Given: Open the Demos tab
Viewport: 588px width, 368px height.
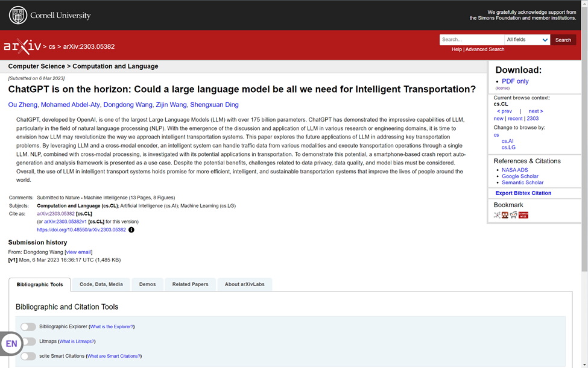Looking at the screenshot, I should pyautogui.click(x=147, y=284).
